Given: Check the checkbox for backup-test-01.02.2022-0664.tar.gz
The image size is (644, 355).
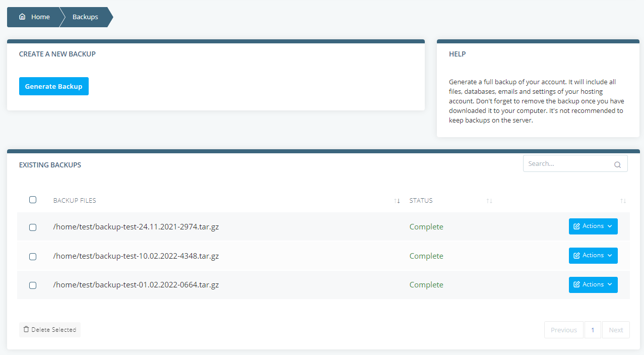Looking at the screenshot, I should (x=33, y=285).
